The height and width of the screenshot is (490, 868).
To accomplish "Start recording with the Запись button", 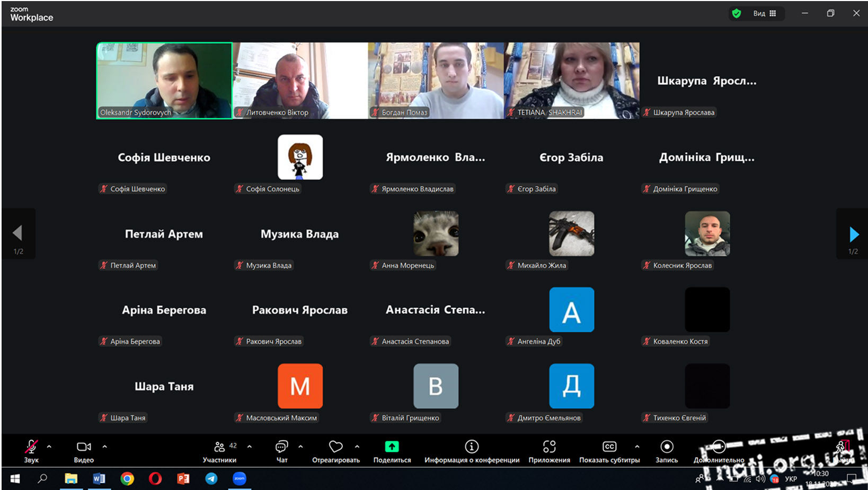I will pos(667,447).
